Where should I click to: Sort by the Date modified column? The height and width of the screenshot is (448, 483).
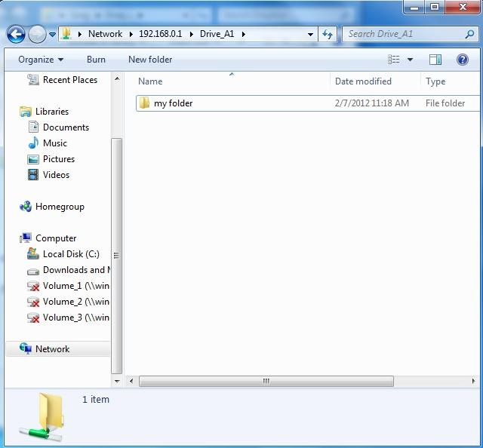363,81
